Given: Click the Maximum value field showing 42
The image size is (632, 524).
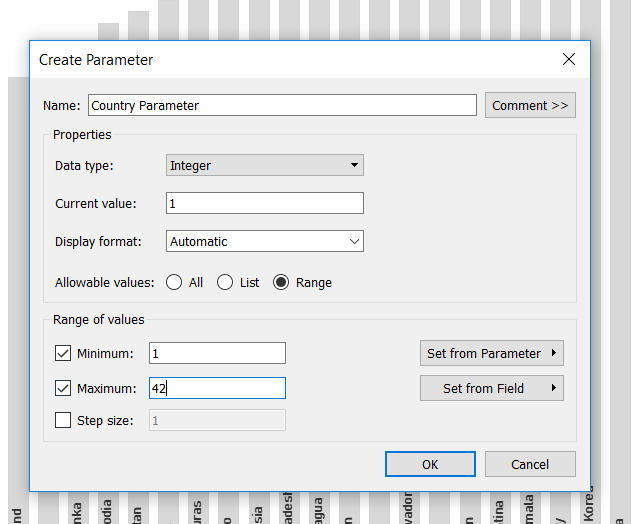Looking at the screenshot, I should [217, 388].
